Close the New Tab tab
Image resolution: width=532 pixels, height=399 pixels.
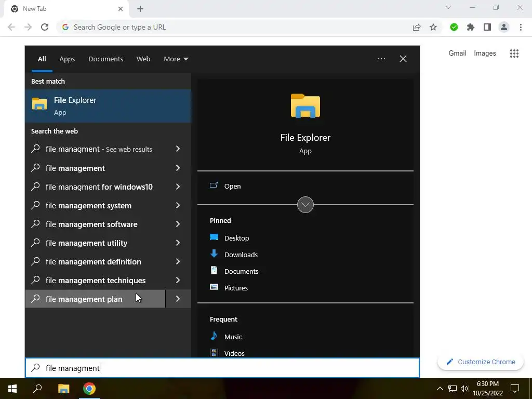pyautogui.click(x=121, y=9)
